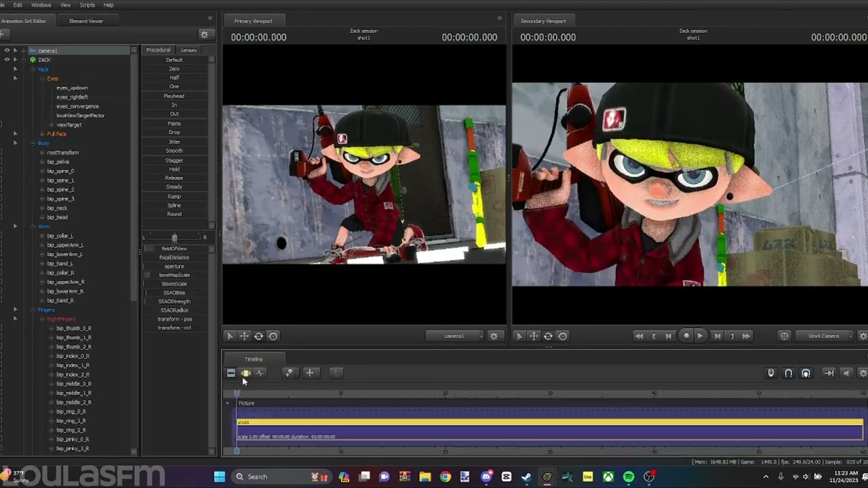Viewport: 868px width, 488px height.
Task: Toggle the arrow next to Arms group
Action: coord(15,226)
